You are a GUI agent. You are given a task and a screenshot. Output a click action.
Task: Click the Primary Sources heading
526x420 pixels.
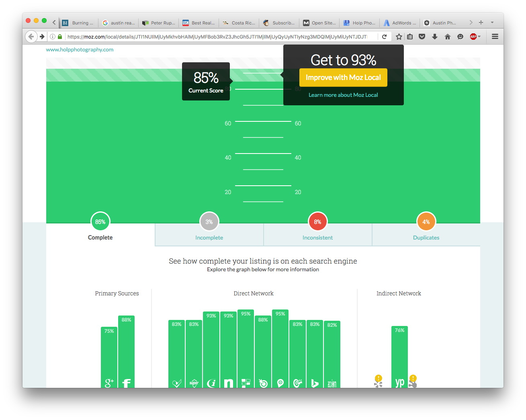click(117, 293)
